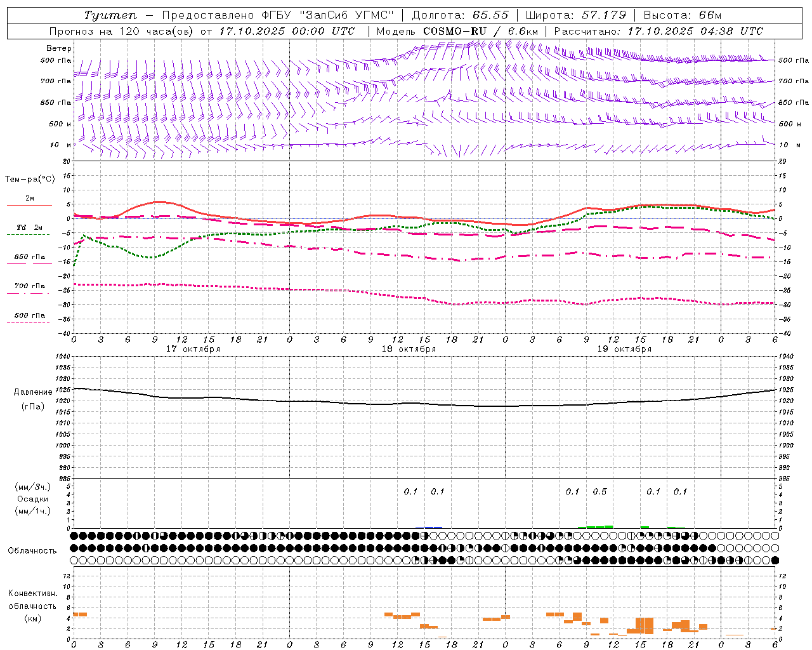
Task: Click the "(мм/3ч.)" precipitation unit label
Action: click(33, 487)
